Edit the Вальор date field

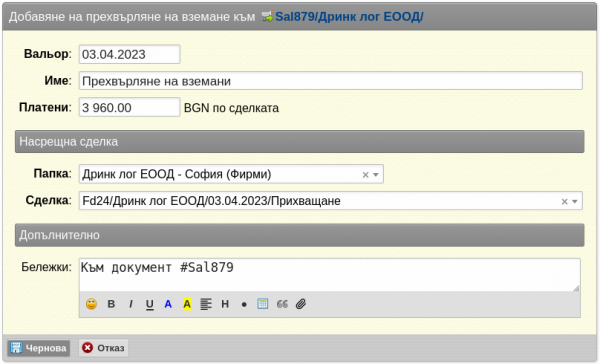(129, 54)
